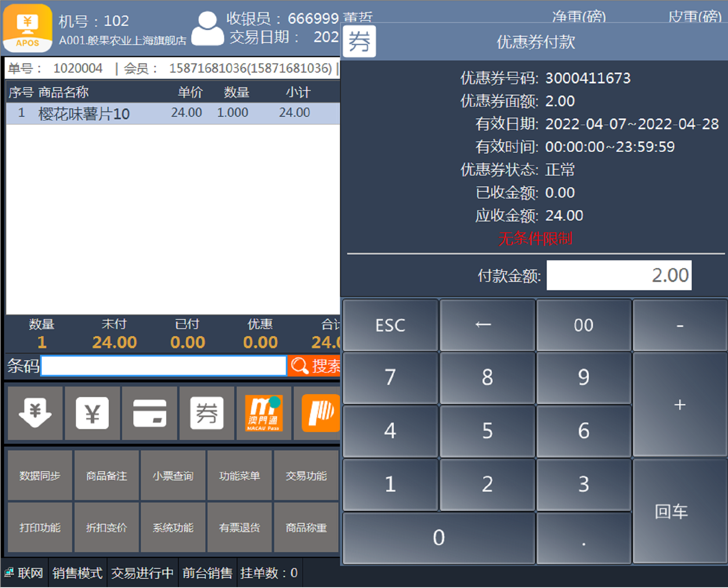Image resolution: width=728 pixels, height=588 pixels.
Task: Select the bank card payment icon
Action: point(150,413)
